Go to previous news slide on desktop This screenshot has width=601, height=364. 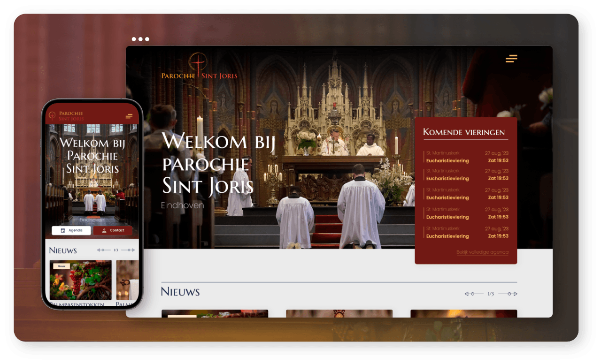[x=474, y=294]
